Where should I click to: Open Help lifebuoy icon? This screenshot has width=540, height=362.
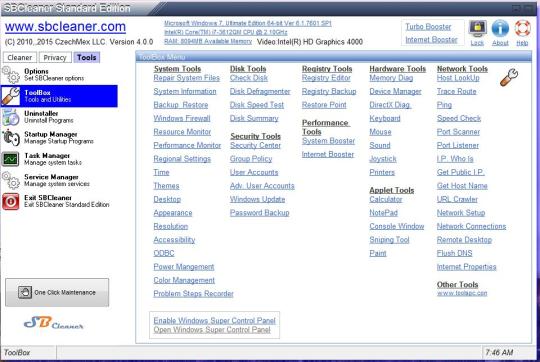[x=522, y=28]
